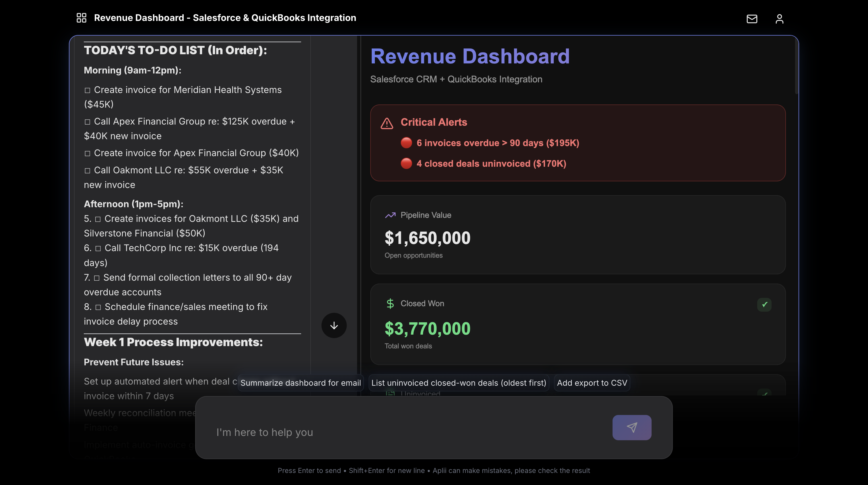This screenshot has height=485, width=868.
Task: Check the Create invoice for Apex Financial Group task
Action: 88,153
